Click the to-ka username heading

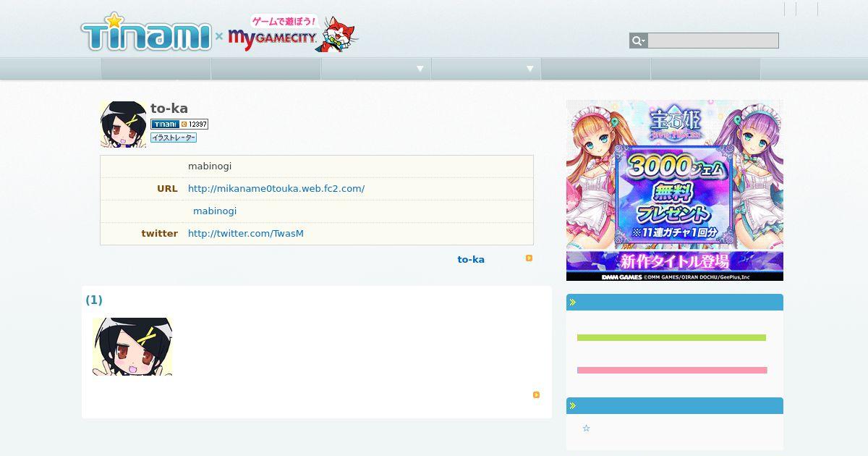click(169, 109)
